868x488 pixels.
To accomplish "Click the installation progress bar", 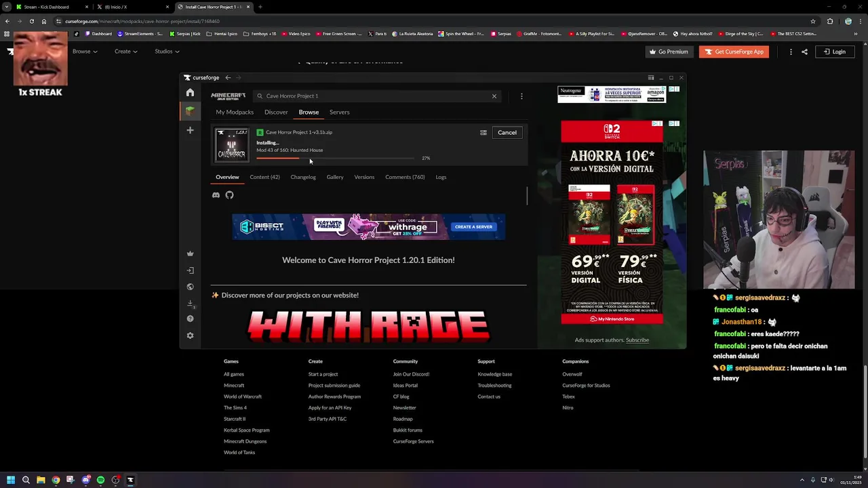I will (336, 159).
